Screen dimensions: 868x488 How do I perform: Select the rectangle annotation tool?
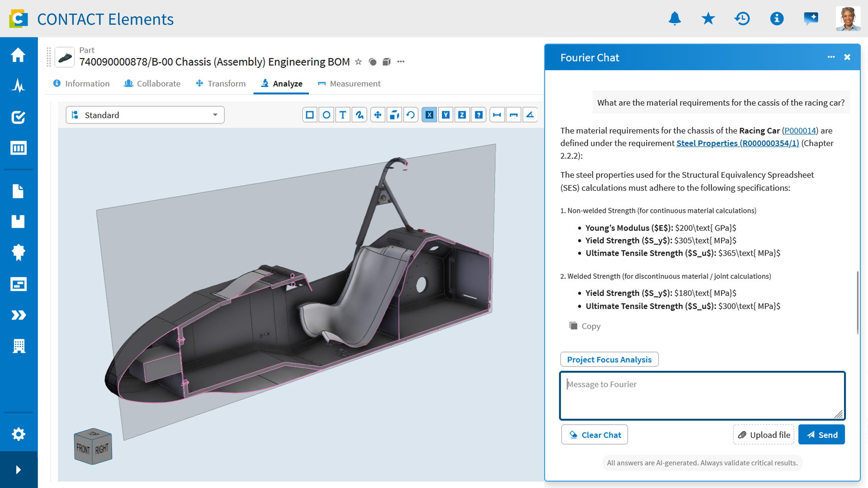[x=310, y=115]
